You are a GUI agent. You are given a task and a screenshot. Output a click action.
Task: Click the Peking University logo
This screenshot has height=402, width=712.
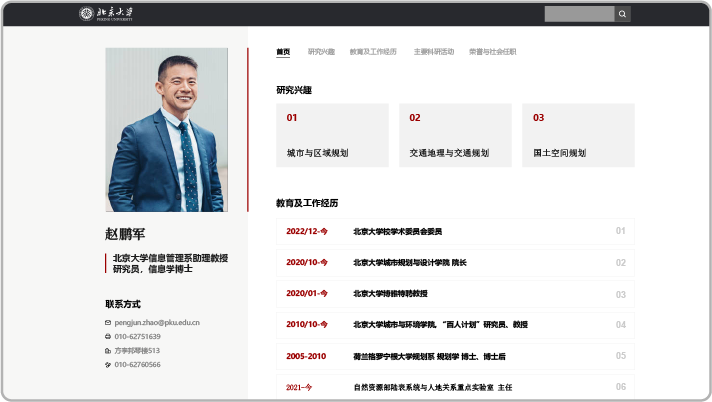106,14
